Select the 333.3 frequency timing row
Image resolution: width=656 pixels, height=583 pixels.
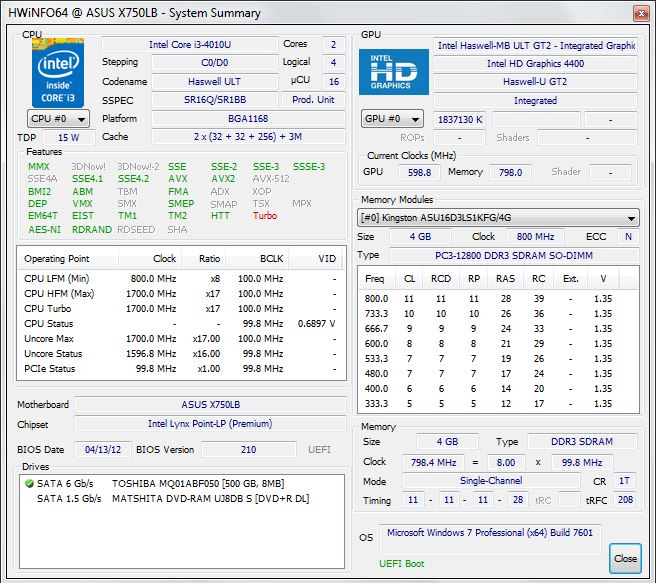(498, 404)
